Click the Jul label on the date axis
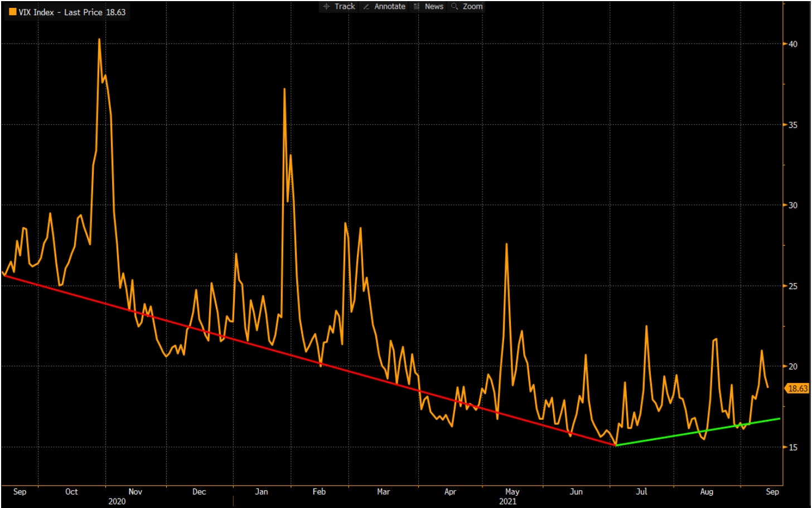 tap(641, 492)
